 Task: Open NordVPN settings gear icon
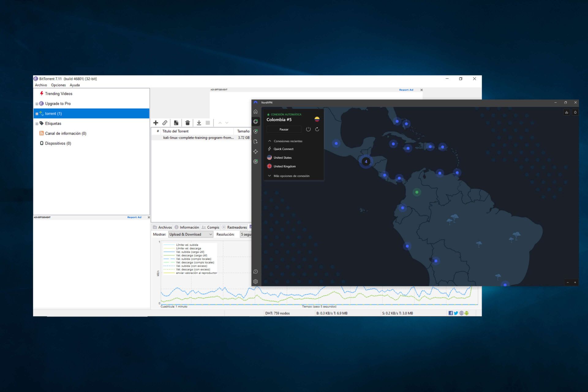coord(256,281)
